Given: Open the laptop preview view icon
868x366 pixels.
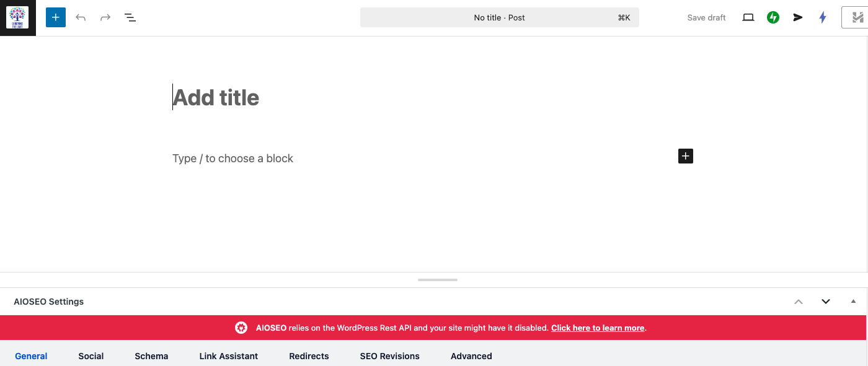Looking at the screenshot, I should tap(748, 17).
